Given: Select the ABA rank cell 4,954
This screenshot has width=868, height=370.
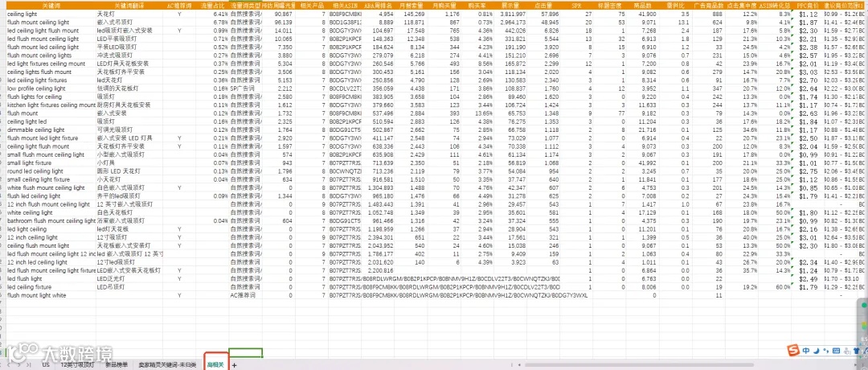Looking at the screenshot, I should (378, 14).
